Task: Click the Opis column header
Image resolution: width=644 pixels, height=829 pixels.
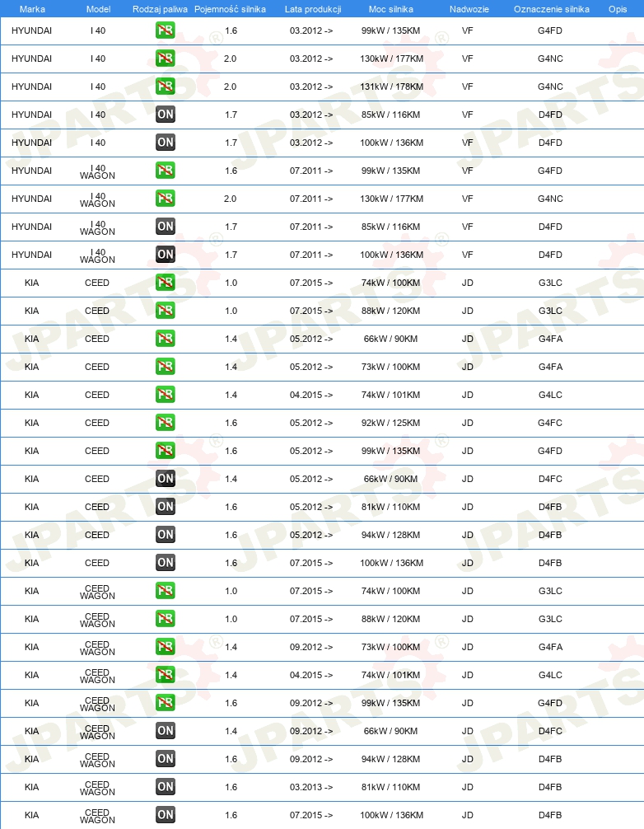Action: point(618,9)
